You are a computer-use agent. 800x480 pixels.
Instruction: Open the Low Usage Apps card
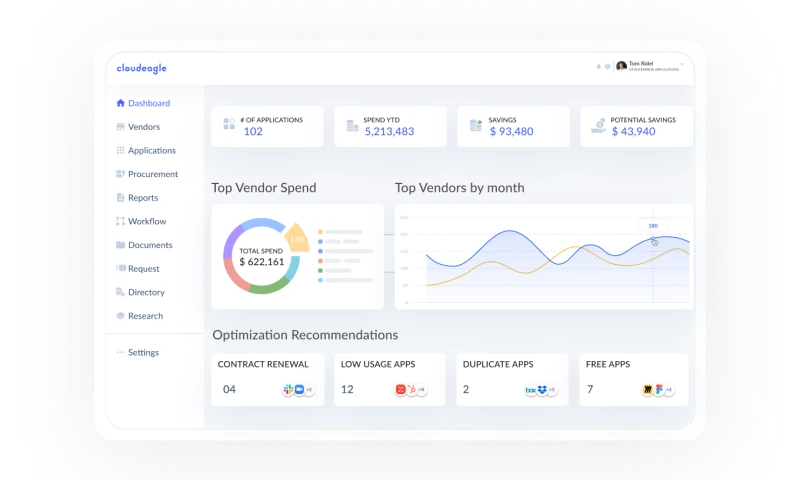click(x=390, y=379)
